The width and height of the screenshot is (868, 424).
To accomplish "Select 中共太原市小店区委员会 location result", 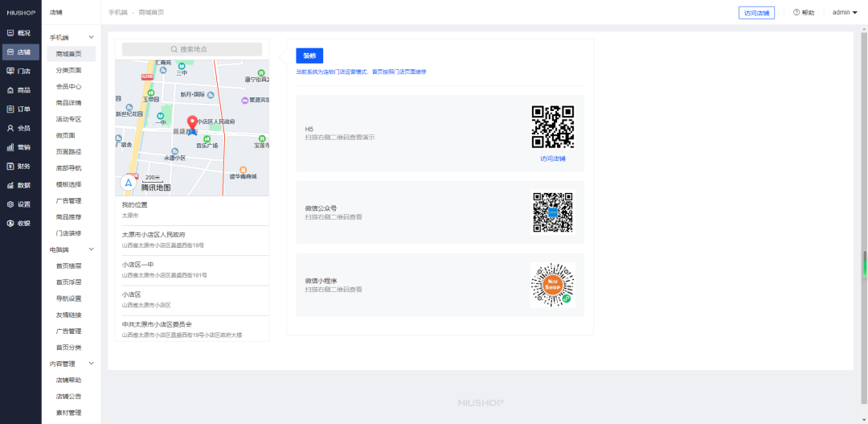I will tap(192, 329).
